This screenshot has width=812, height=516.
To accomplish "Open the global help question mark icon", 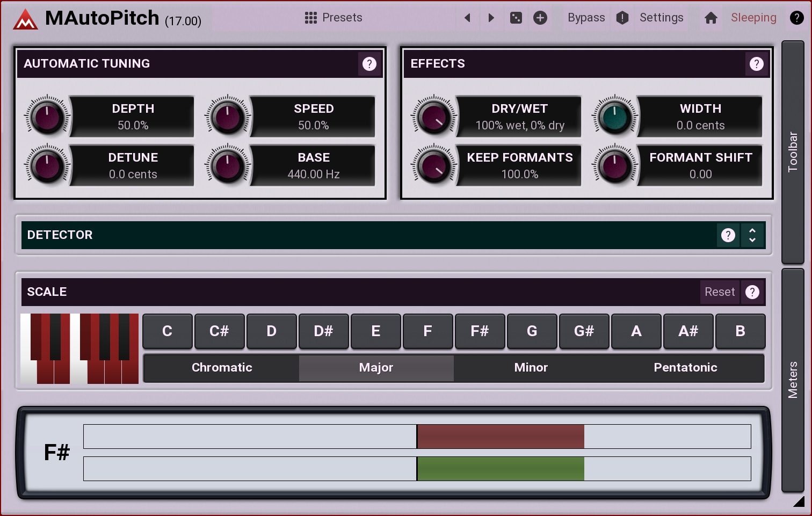I will tap(796, 18).
